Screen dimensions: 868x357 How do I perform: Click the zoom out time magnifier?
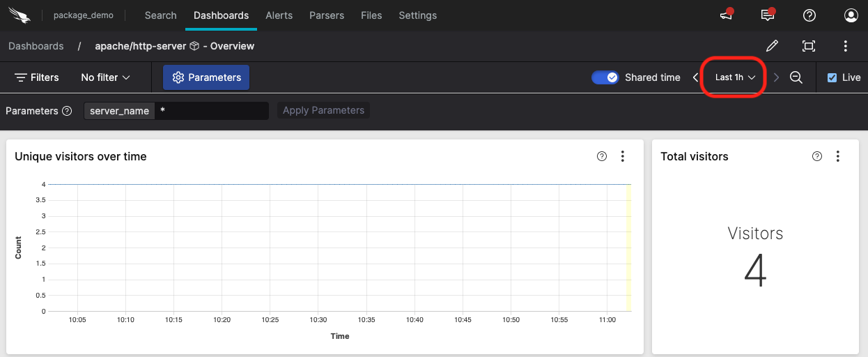[x=796, y=77]
